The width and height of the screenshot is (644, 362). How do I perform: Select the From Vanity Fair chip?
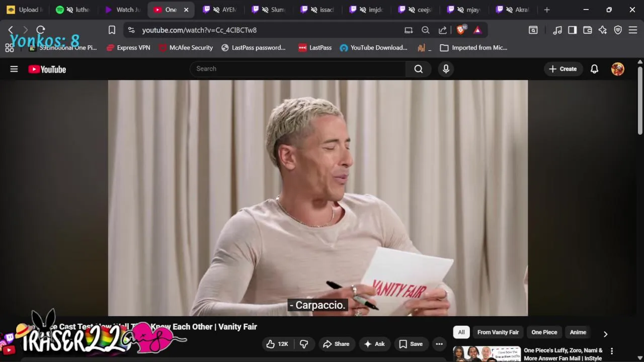click(x=498, y=332)
